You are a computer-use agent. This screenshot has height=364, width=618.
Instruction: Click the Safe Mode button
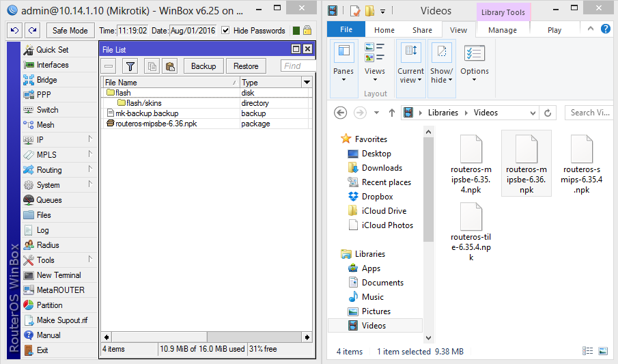(x=70, y=30)
